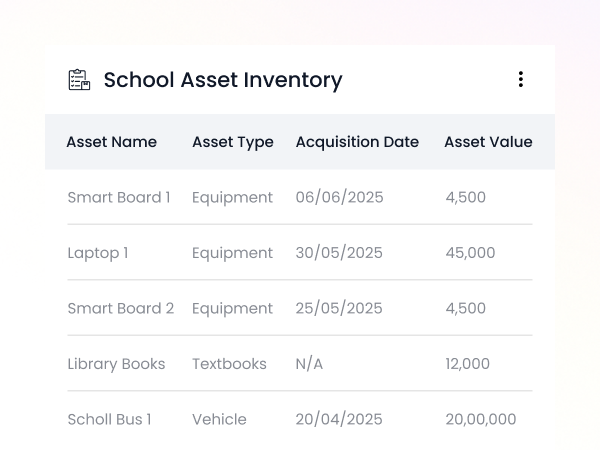The image size is (600, 450).
Task: Click Equipment type in Smart Board 1 row
Action: point(232,198)
